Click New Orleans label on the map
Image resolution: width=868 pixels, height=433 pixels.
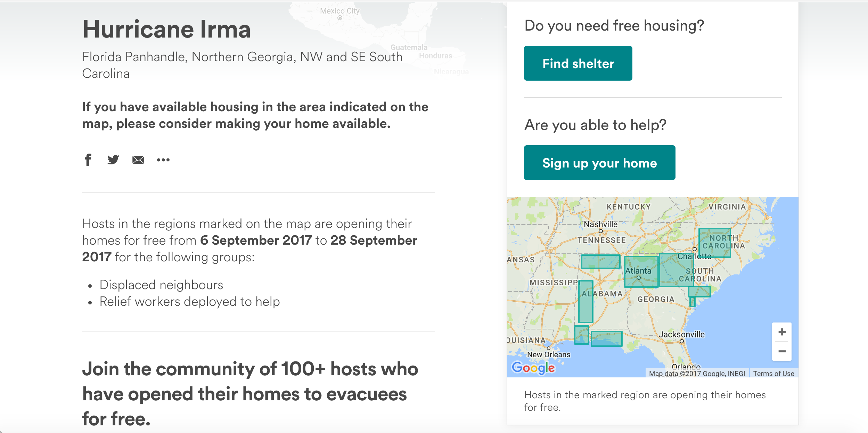549,354
